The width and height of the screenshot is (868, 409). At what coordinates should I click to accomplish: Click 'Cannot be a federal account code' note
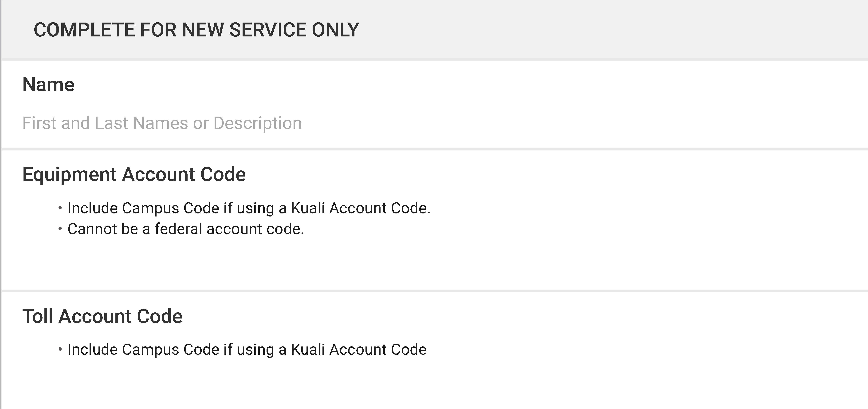point(186,229)
